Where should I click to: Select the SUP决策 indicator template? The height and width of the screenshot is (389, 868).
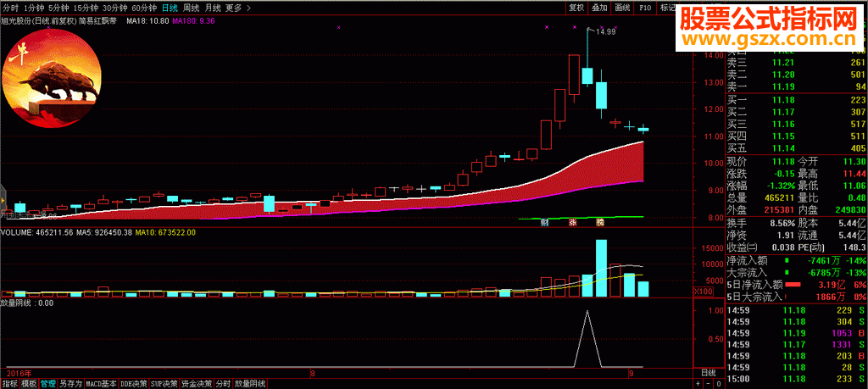[x=164, y=383]
